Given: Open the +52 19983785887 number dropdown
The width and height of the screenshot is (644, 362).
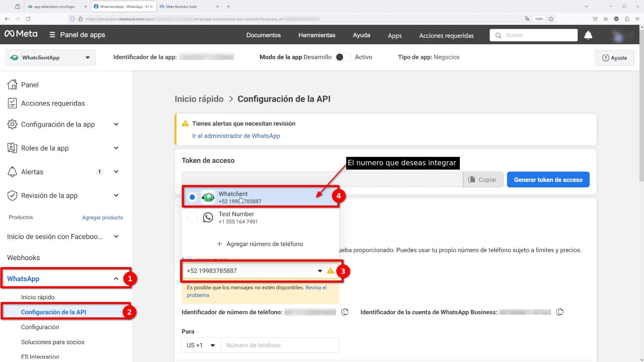Looking at the screenshot, I should coord(260,271).
